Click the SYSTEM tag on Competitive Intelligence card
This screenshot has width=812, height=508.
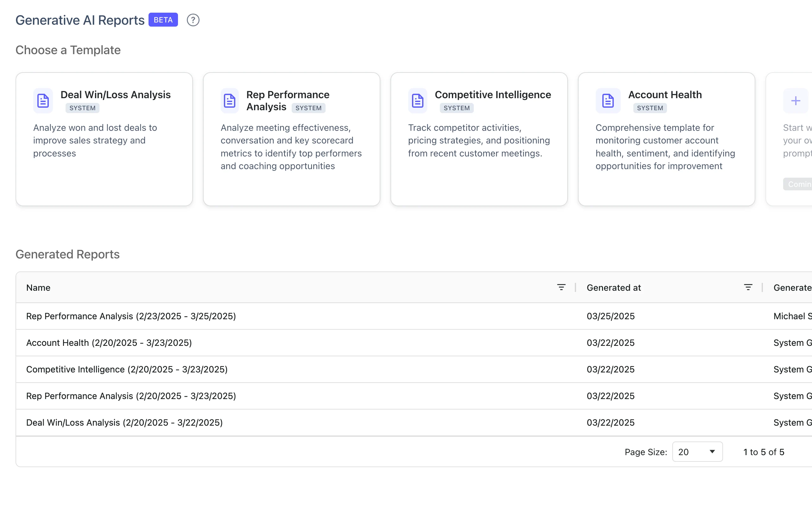pos(457,108)
